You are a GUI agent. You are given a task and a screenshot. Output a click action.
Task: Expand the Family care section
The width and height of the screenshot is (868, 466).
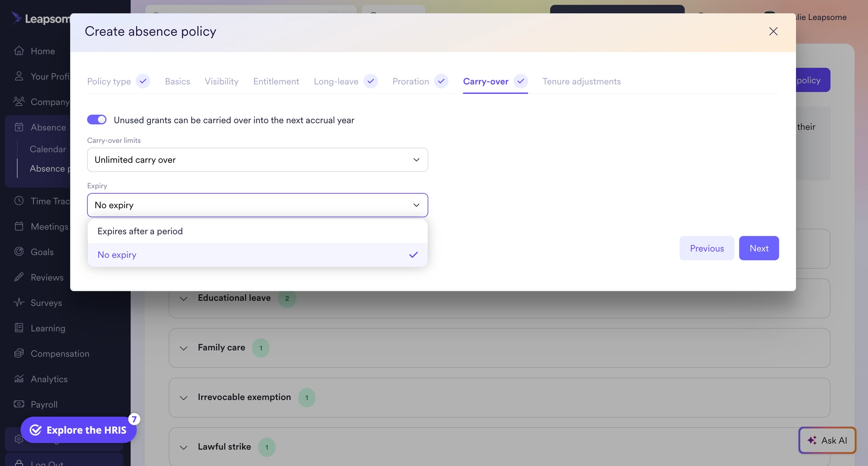coord(184,348)
